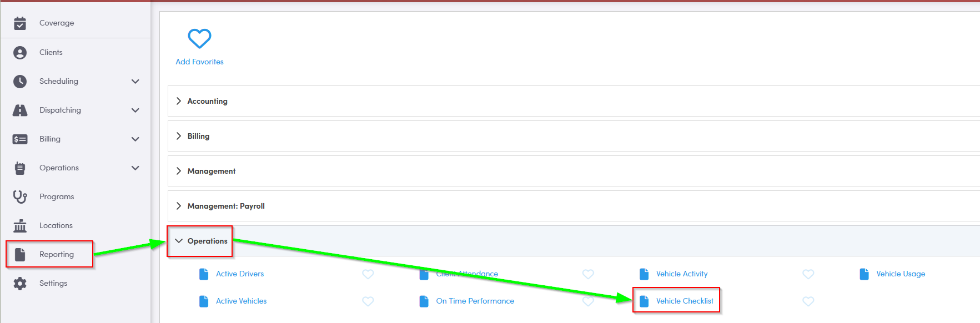This screenshot has width=980, height=323.
Task: Click the Programs stethoscope icon
Action: pyautogui.click(x=20, y=196)
